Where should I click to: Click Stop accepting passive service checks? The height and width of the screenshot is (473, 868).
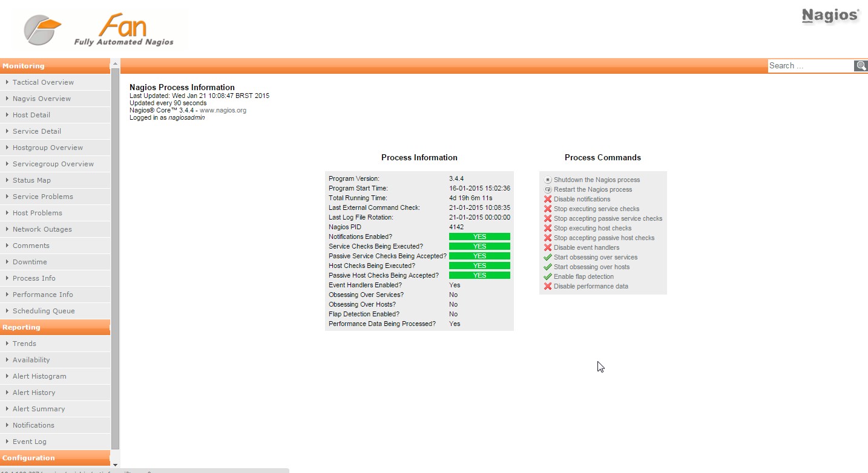pyautogui.click(x=608, y=218)
